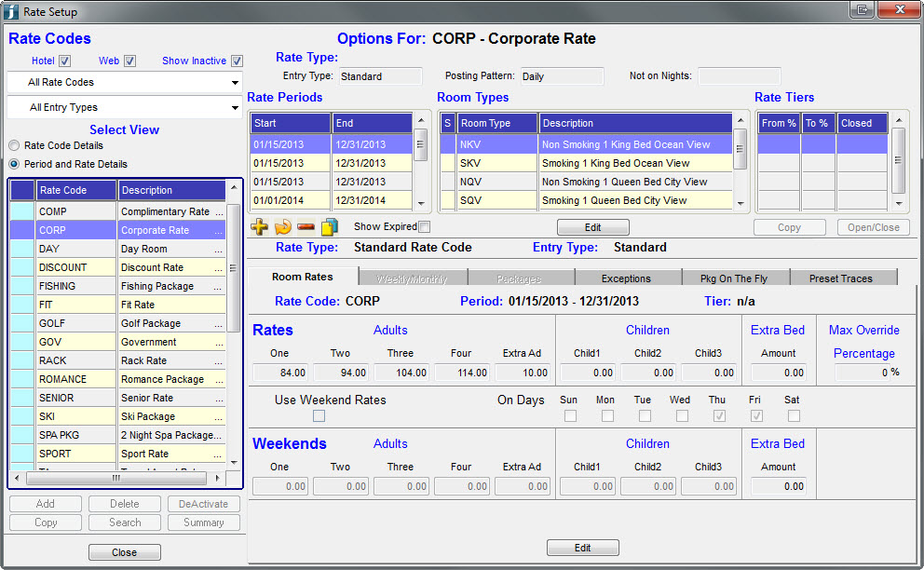The image size is (924, 570).
Task: Click the Rate Periods vertical scrollbar thumb
Action: point(421,145)
